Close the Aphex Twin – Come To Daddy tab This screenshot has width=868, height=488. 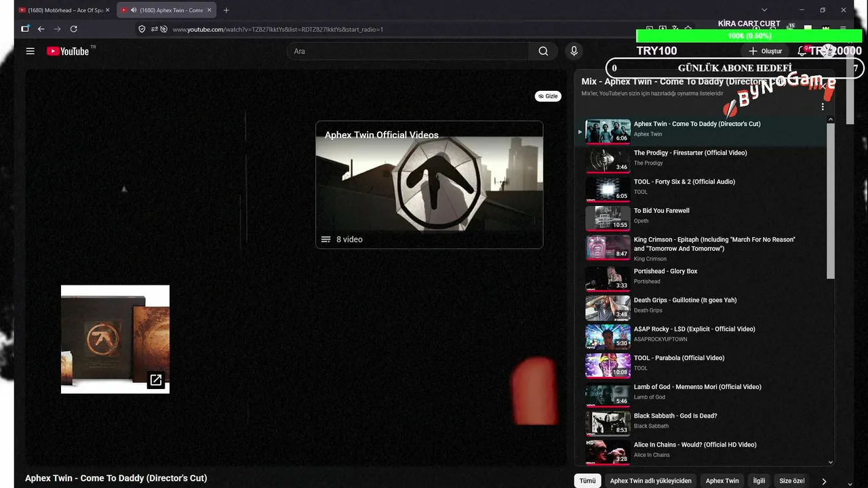click(209, 10)
